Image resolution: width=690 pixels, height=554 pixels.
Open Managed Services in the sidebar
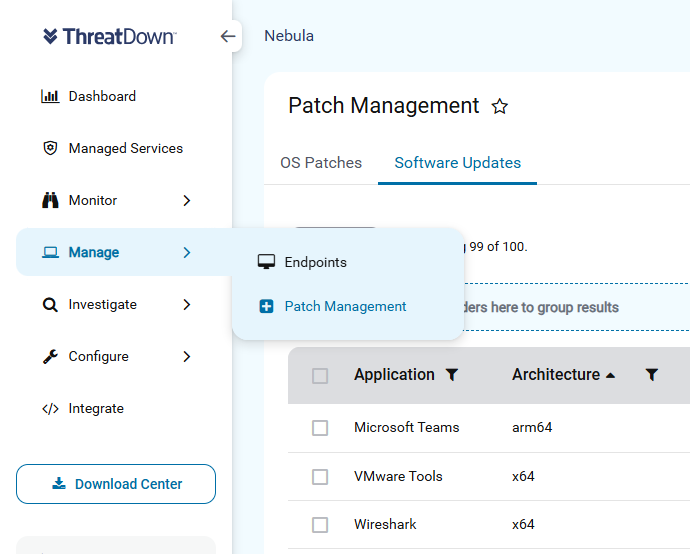(125, 148)
